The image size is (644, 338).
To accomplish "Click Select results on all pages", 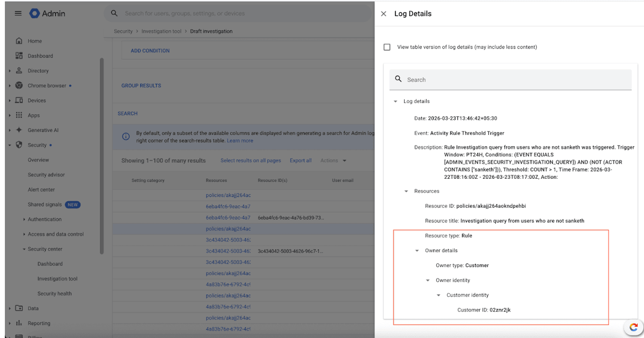I will click(x=251, y=160).
